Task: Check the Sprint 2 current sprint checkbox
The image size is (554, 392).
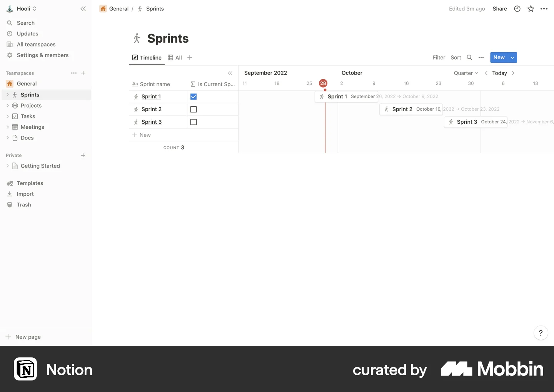Action: pyautogui.click(x=194, y=110)
